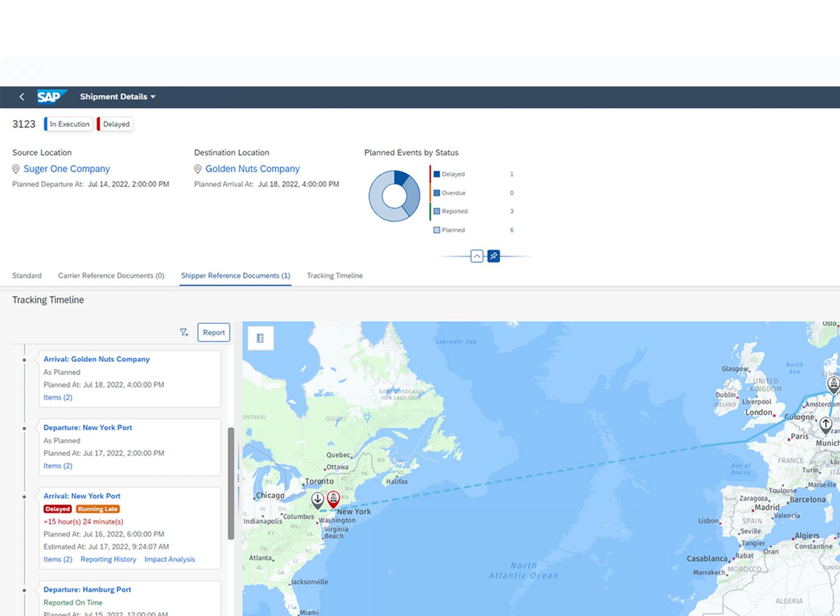The image size is (840, 616).
Task: Open Impact Analysis for New York arrival
Action: point(170,559)
